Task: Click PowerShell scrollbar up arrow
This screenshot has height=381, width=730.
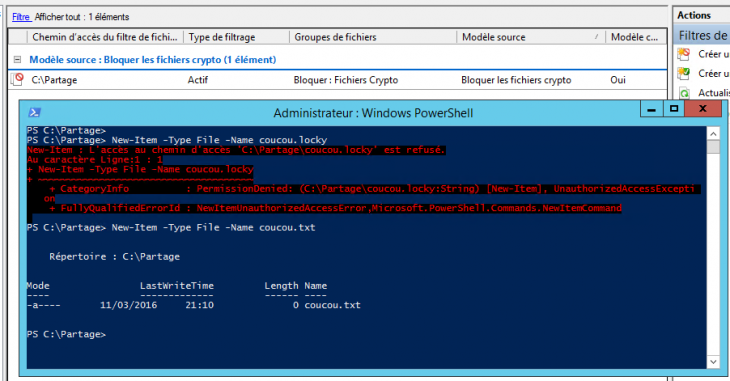Action: tap(713, 134)
